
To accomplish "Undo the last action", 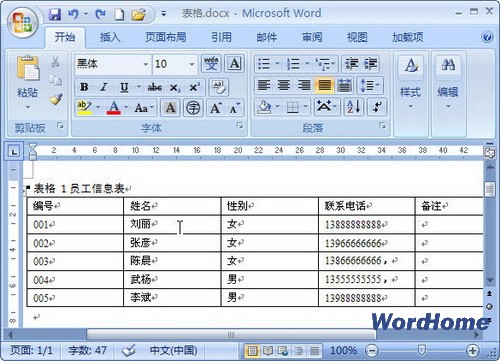I will pyautogui.click(x=73, y=14).
